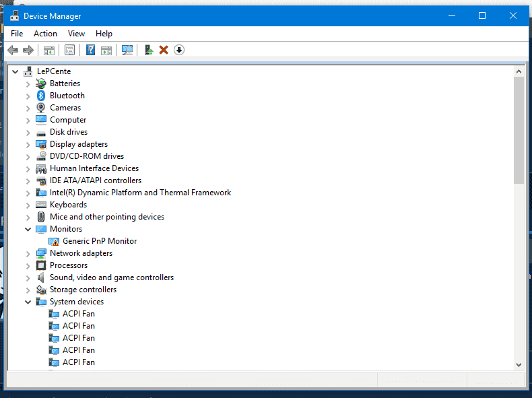Expand Intel Dynamic Platform and Thermal Framework
The width and height of the screenshot is (532, 398).
click(x=28, y=193)
